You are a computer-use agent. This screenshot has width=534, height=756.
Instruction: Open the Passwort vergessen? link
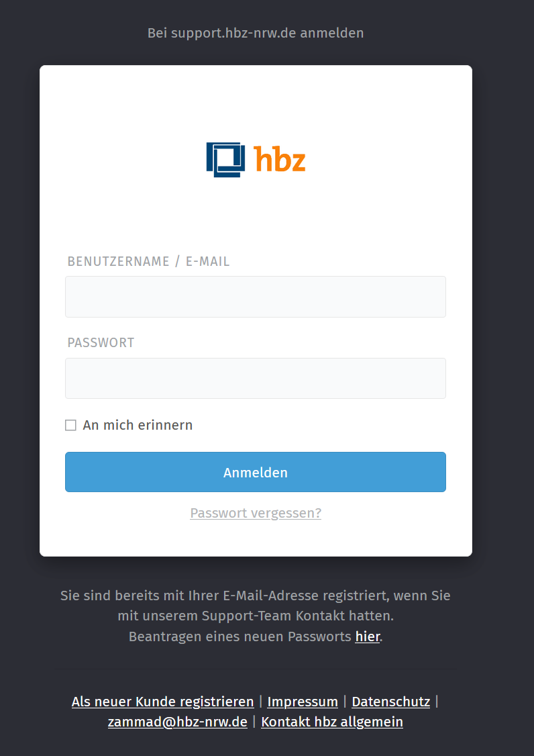256,513
